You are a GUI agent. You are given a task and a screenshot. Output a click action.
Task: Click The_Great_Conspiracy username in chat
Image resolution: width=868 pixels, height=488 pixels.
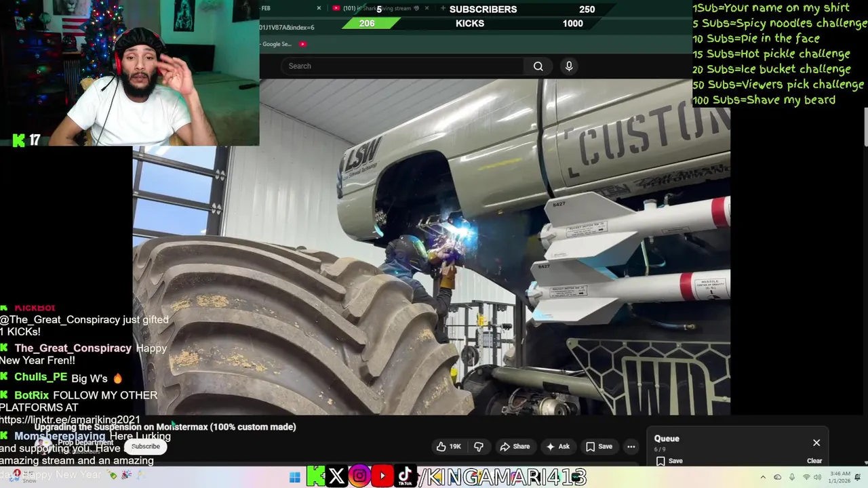pos(73,348)
